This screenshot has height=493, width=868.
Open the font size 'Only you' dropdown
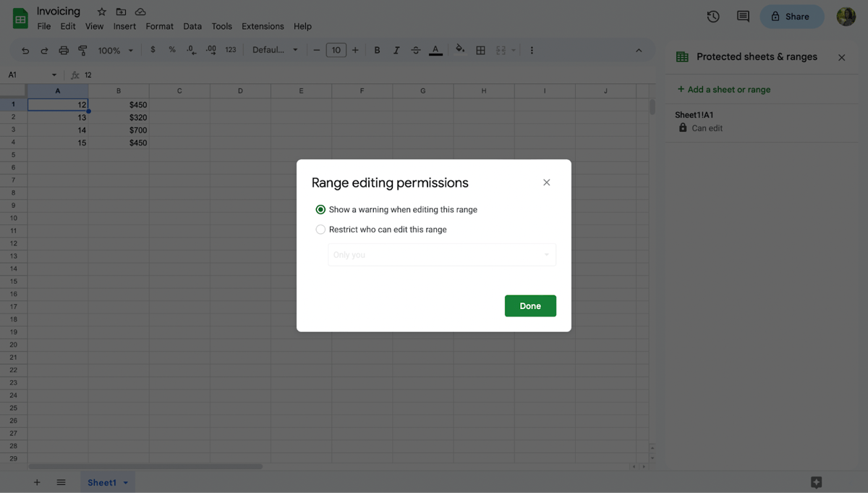tap(441, 255)
